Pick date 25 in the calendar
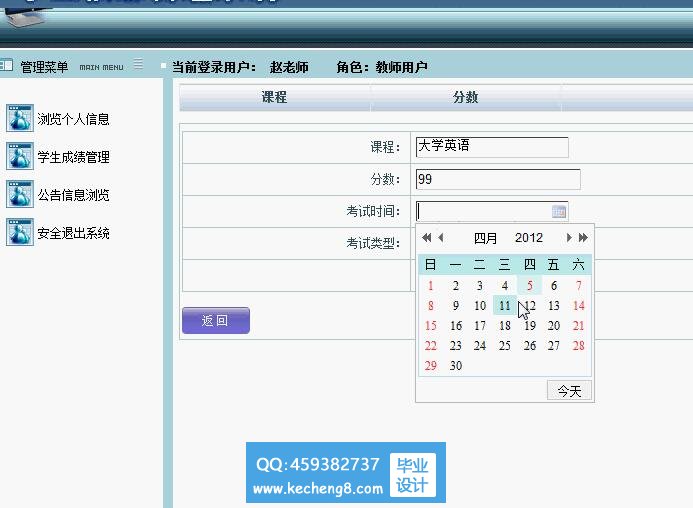693x508 pixels. 505,346
